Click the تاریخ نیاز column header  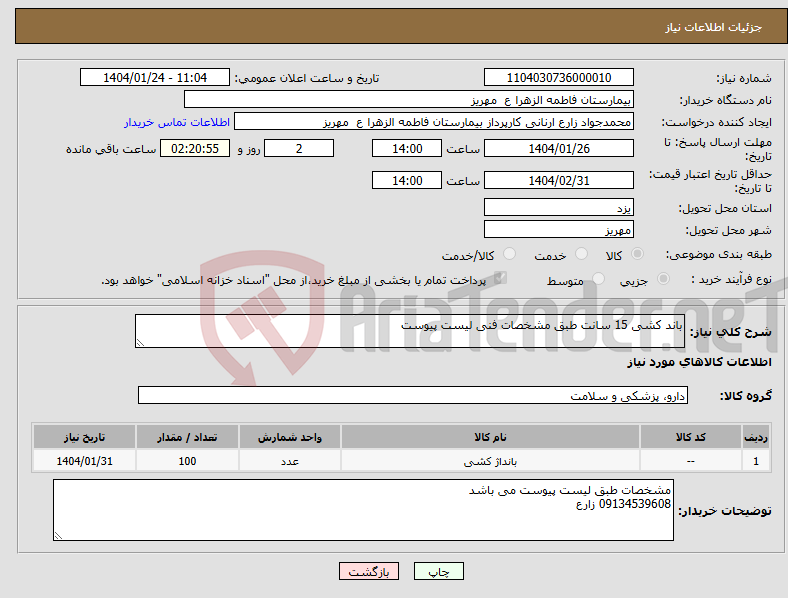click(84, 437)
